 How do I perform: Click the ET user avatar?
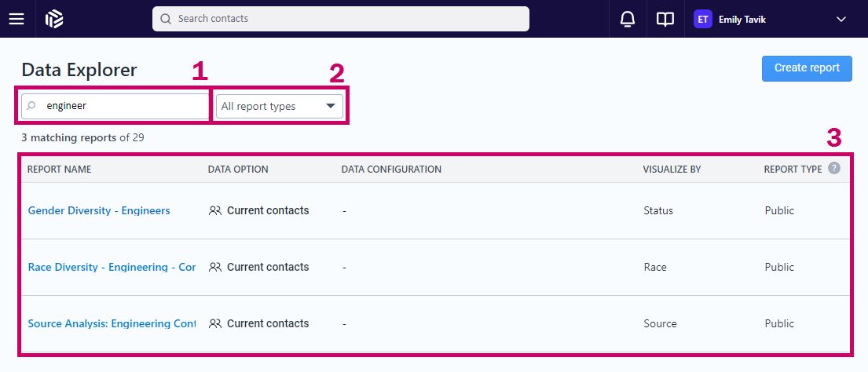point(702,19)
